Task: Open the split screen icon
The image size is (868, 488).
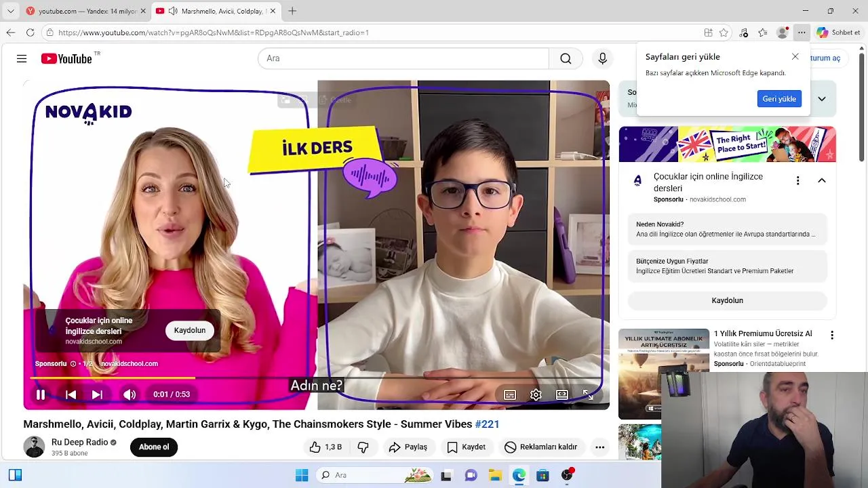Action: (708, 33)
